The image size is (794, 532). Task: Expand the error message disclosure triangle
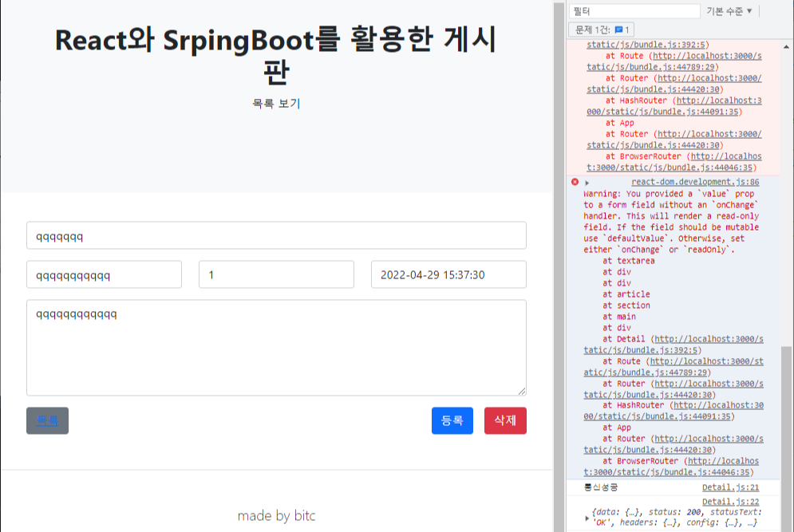587,183
